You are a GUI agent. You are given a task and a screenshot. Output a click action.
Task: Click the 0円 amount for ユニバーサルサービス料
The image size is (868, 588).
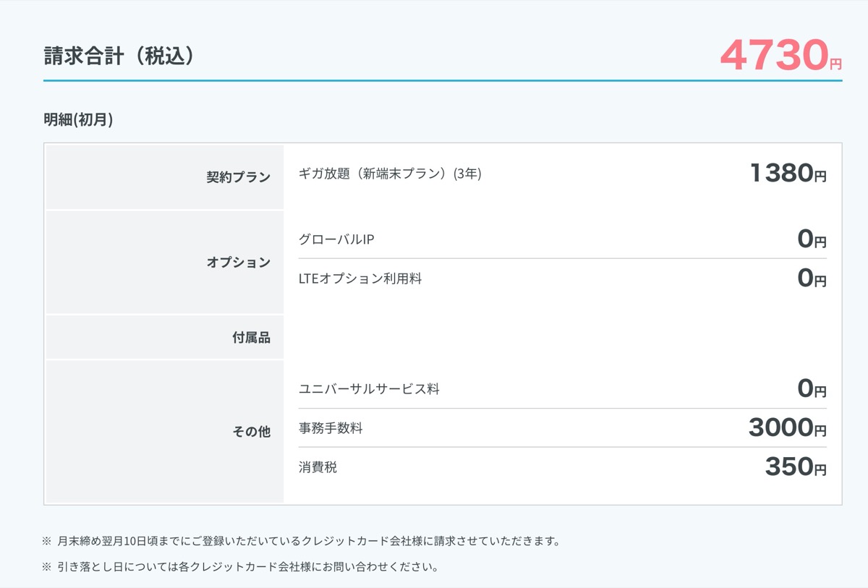tap(812, 389)
